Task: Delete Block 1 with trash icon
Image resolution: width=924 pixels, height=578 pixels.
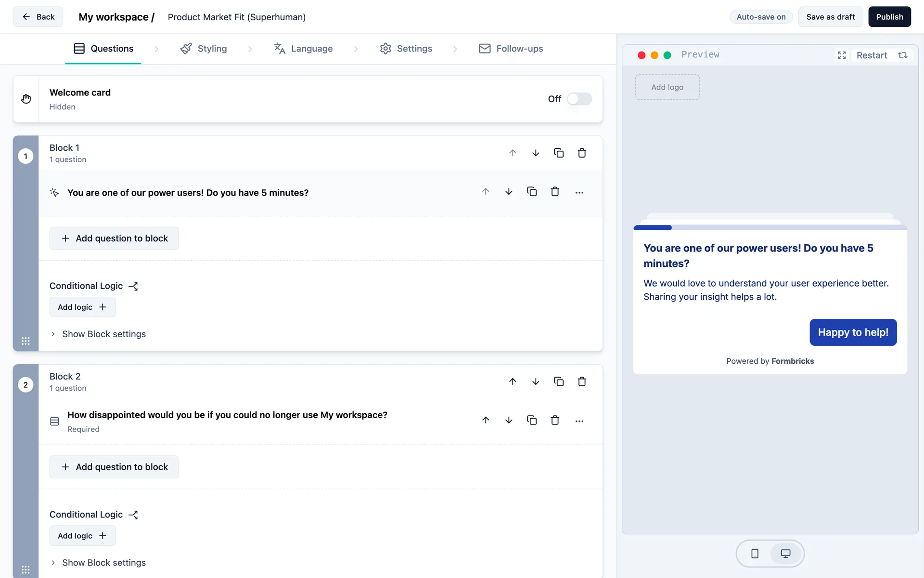Action: (x=582, y=153)
